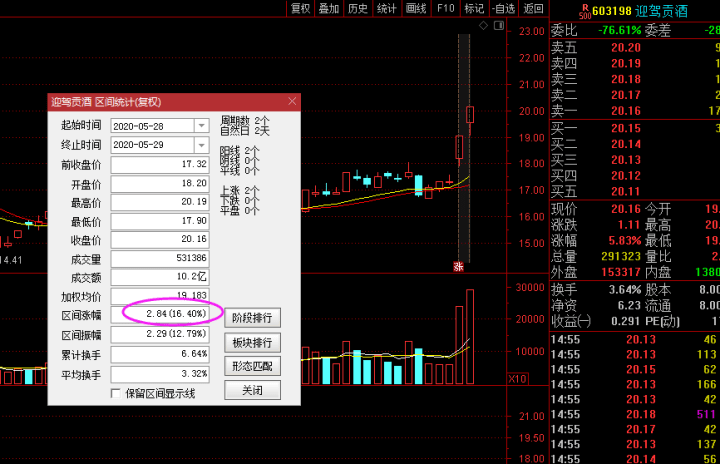Click the 最低价 value 17.90
Screen dimensions: 720x464
tap(160, 221)
